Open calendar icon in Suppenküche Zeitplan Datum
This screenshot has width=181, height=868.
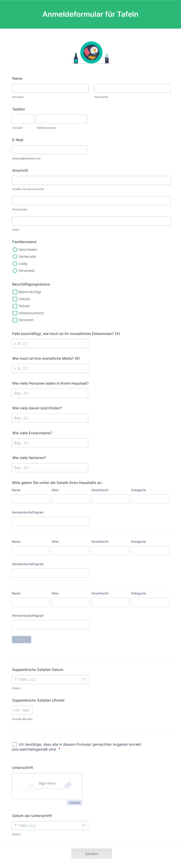pyautogui.click(x=84, y=679)
